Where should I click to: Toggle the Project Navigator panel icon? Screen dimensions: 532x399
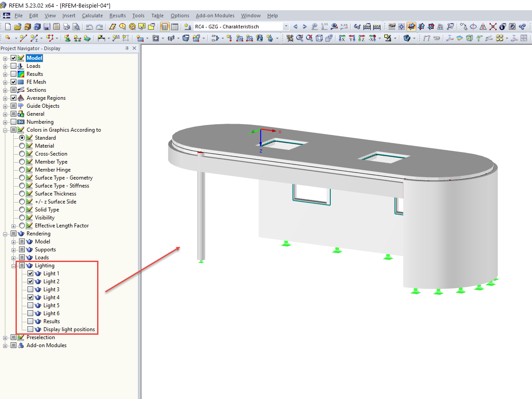pyautogui.click(x=165, y=27)
